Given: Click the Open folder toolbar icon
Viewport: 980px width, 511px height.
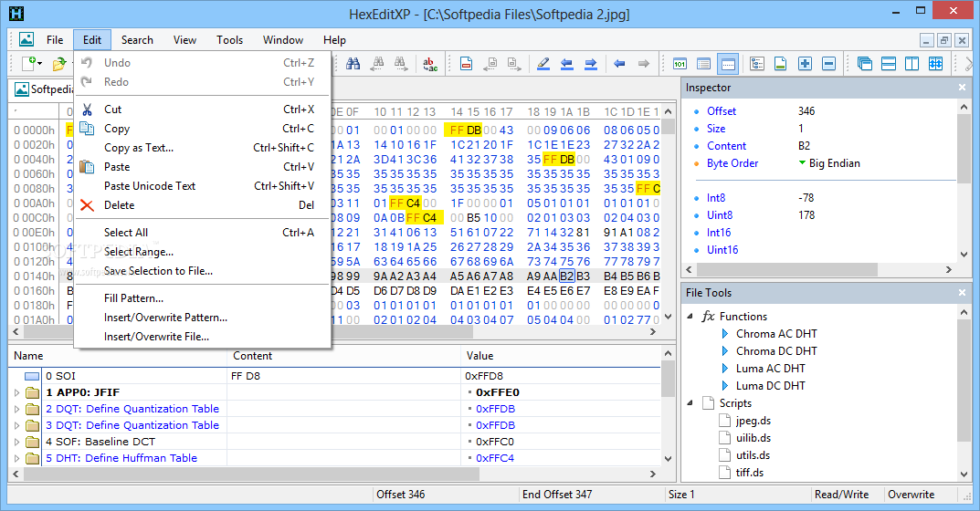Looking at the screenshot, I should (x=59, y=64).
